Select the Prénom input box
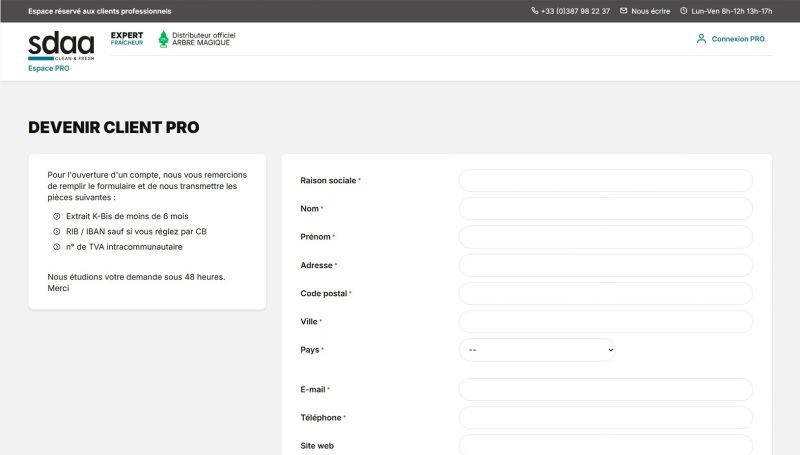This screenshot has height=455, width=800. [605, 237]
